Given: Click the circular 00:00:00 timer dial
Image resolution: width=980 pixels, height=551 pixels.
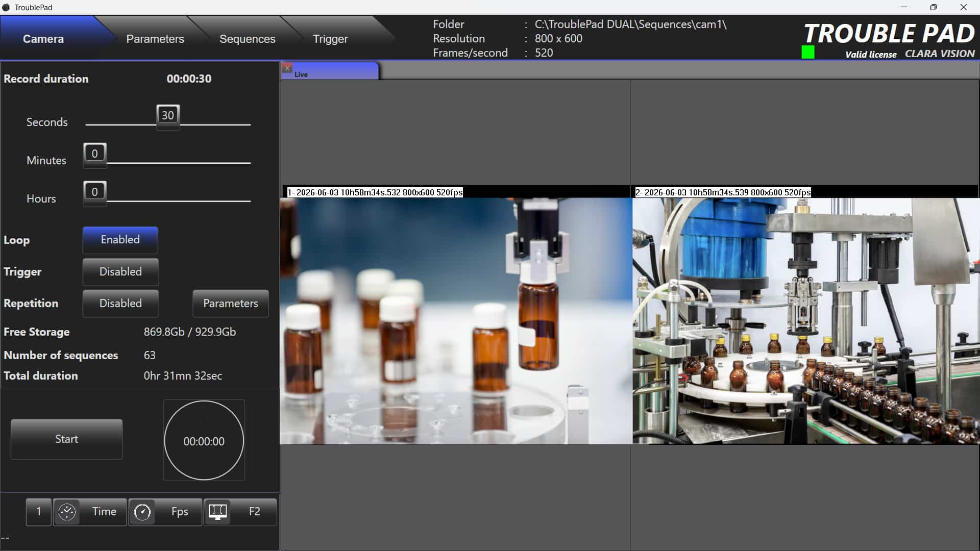Looking at the screenshot, I should (x=204, y=440).
